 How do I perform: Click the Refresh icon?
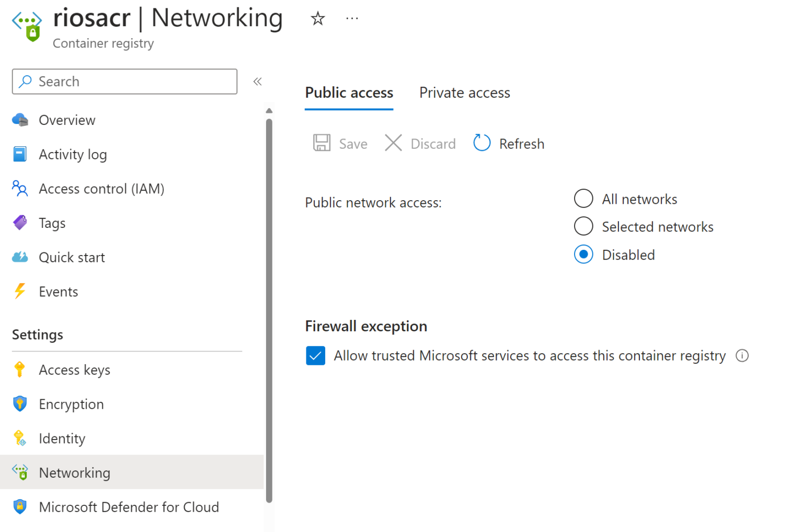point(481,143)
